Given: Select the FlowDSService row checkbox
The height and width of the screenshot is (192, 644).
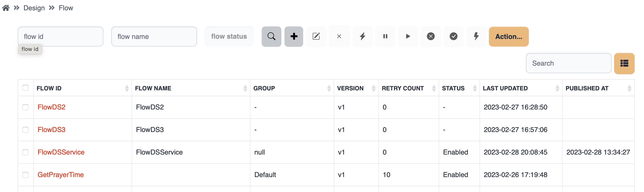Looking at the screenshot, I should (25, 152).
